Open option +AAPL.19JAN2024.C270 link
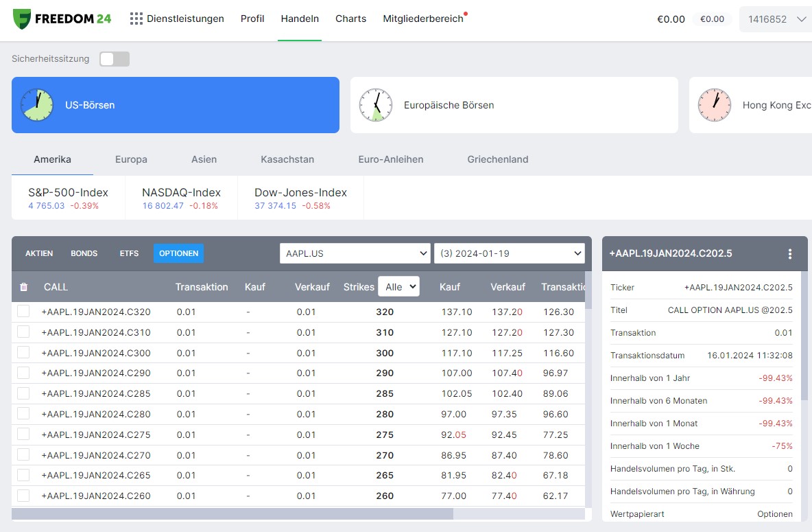This screenshot has width=812, height=532. pos(96,455)
